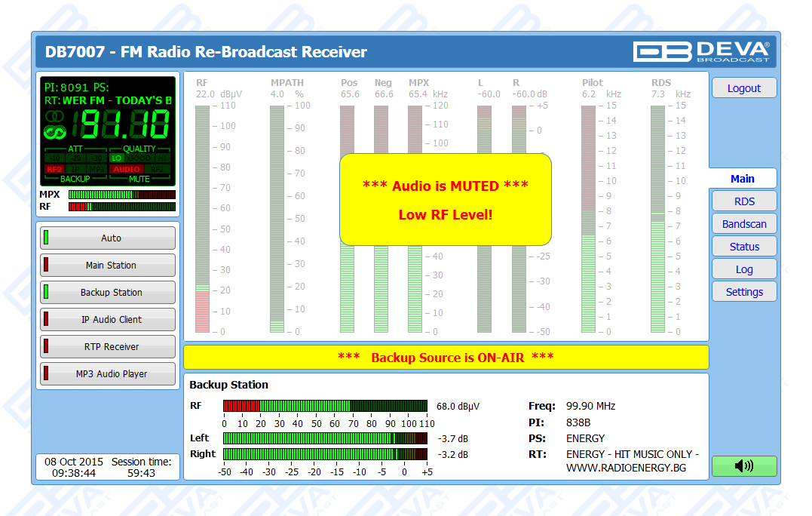Viewport: 812px width, 516px height.
Task: Click the large frequency readout on the display
Action: [125, 124]
